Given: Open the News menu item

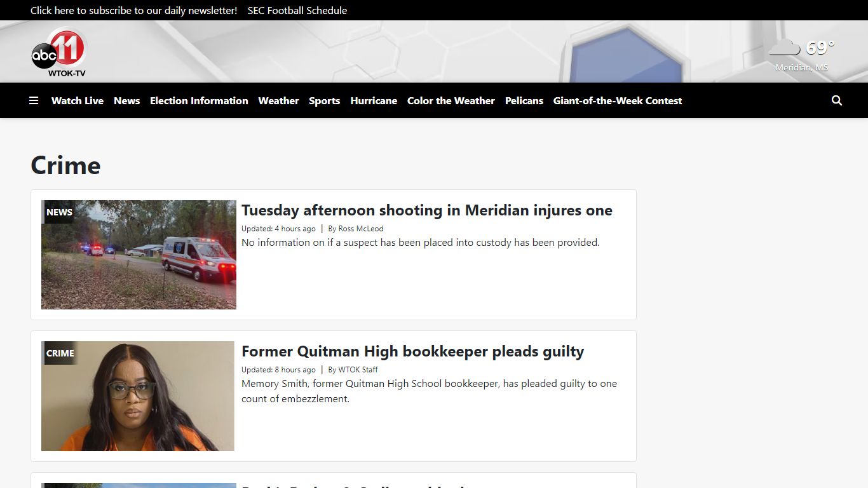Looking at the screenshot, I should point(127,100).
